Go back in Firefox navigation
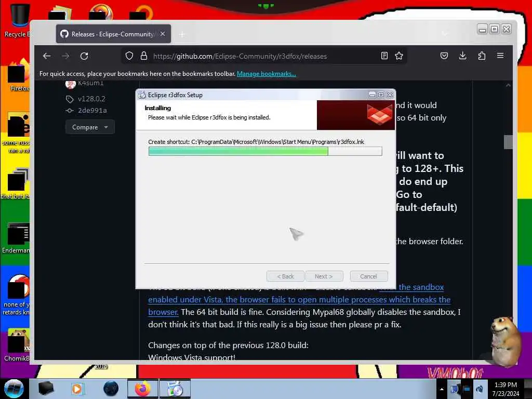Screen dimensions: 532x399 tap(47, 56)
